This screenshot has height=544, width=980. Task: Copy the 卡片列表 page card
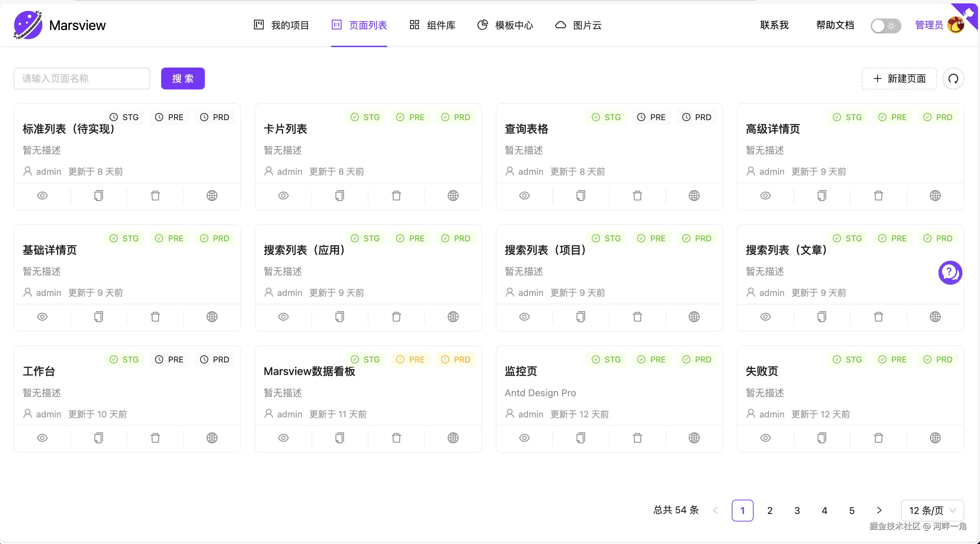point(340,196)
